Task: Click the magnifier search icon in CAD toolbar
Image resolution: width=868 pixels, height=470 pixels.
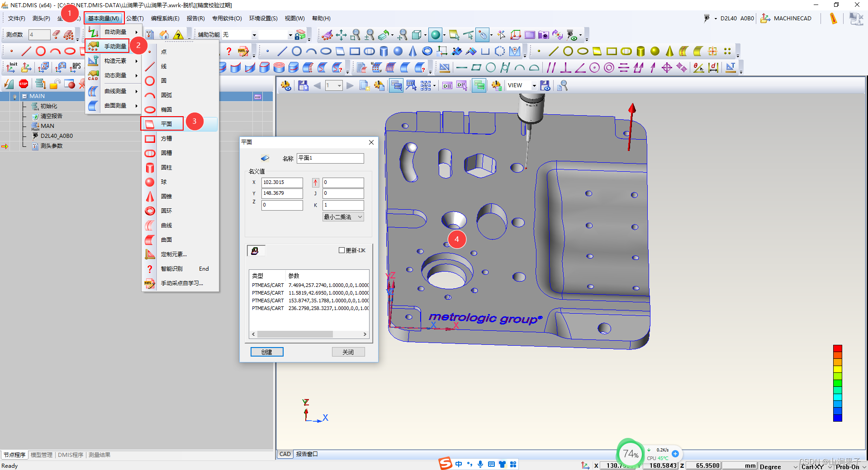Action: 562,85
